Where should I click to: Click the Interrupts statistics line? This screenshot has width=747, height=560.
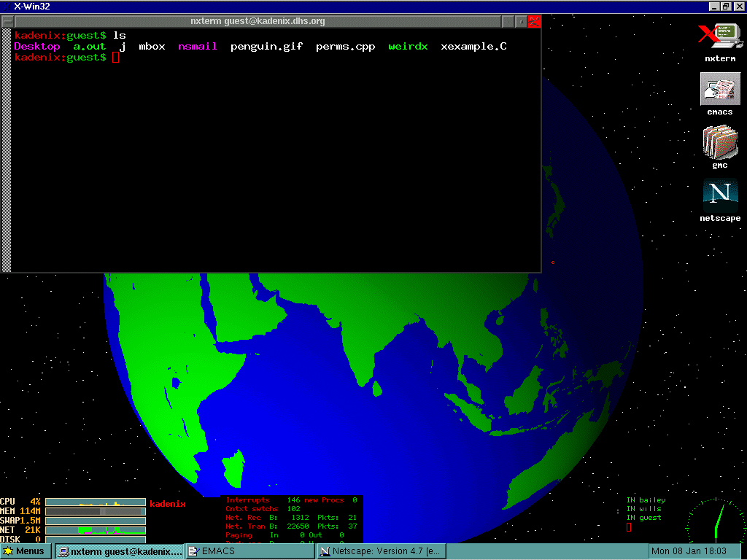[x=292, y=500]
